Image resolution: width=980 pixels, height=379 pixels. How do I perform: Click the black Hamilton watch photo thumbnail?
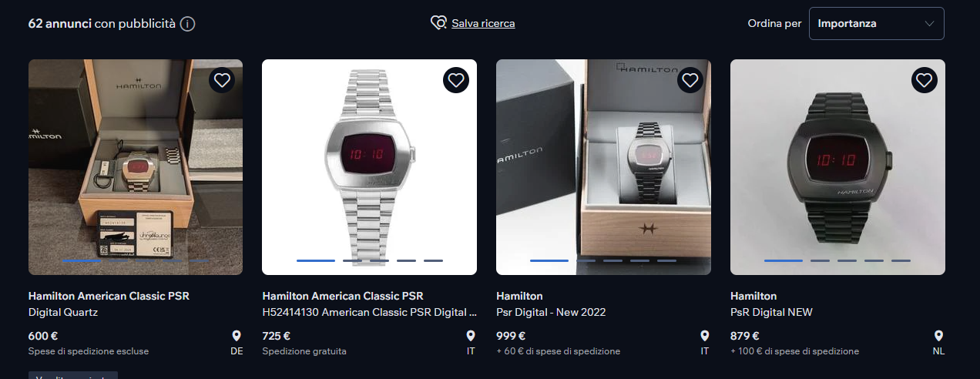tap(837, 167)
